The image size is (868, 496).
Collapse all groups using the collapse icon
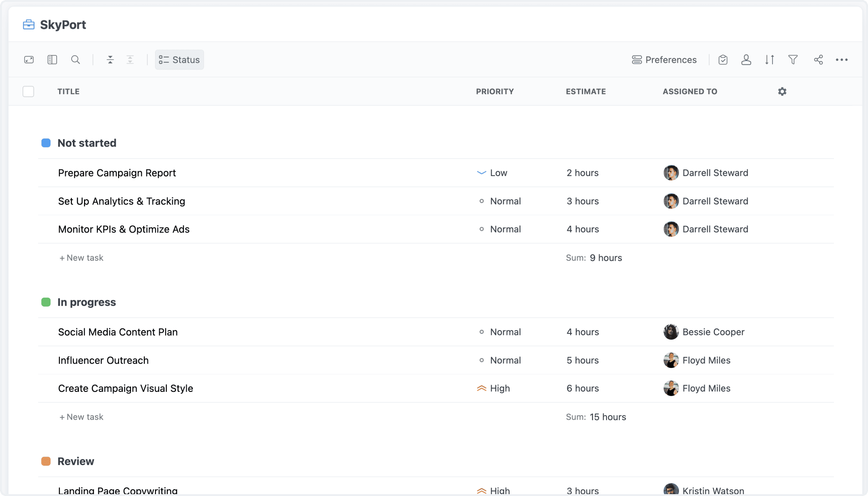110,60
